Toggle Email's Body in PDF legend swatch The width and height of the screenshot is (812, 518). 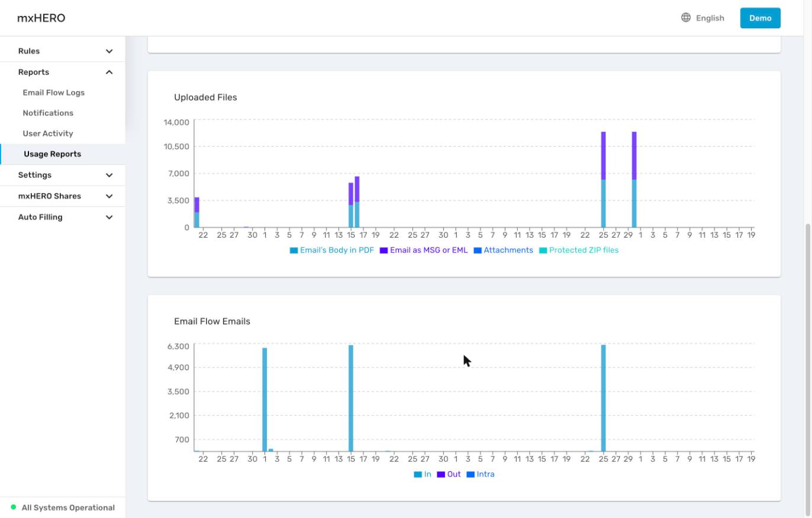coord(294,250)
